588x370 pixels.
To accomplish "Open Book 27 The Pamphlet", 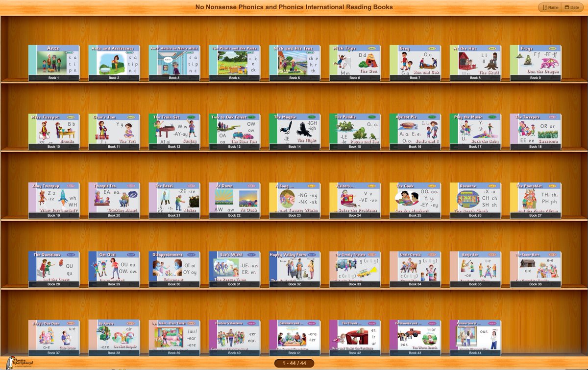I will [536, 201].
